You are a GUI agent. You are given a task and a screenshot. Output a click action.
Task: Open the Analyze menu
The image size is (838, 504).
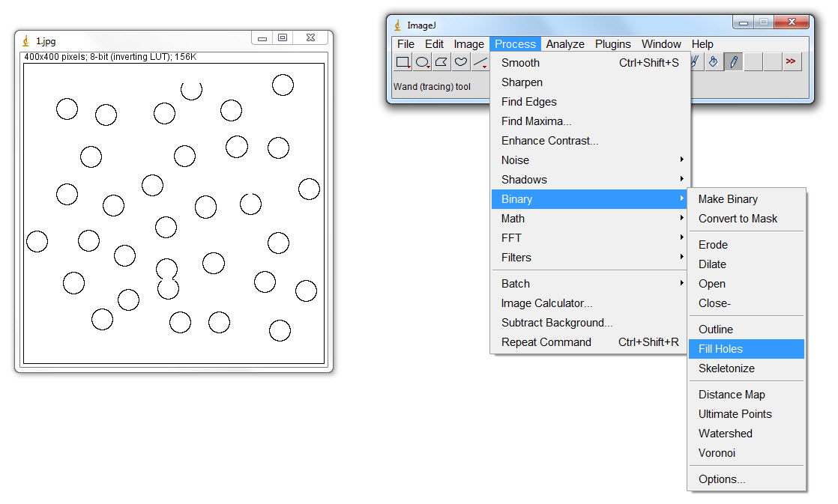(565, 43)
